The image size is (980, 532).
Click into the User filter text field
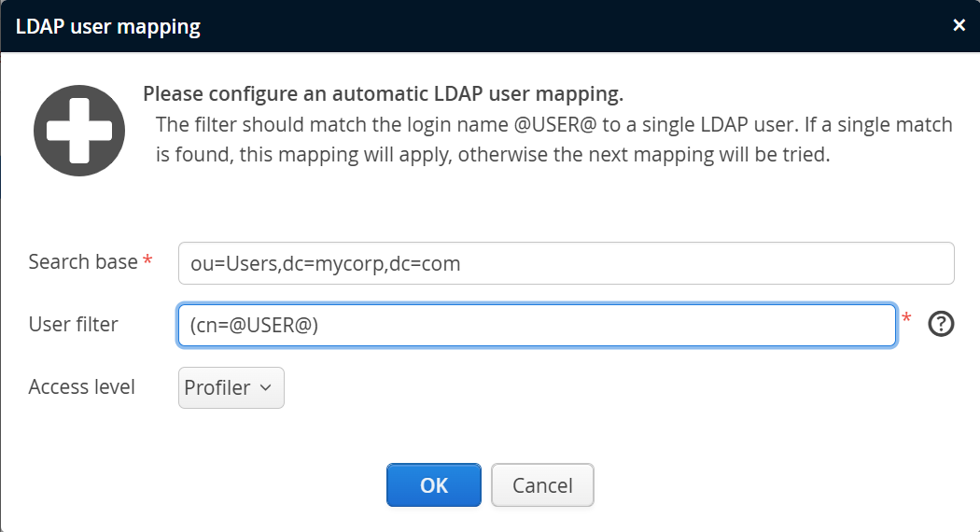[537, 325]
